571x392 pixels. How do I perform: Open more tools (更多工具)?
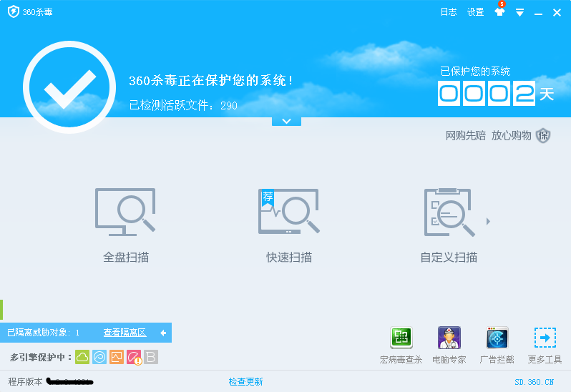tap(545, 345)
